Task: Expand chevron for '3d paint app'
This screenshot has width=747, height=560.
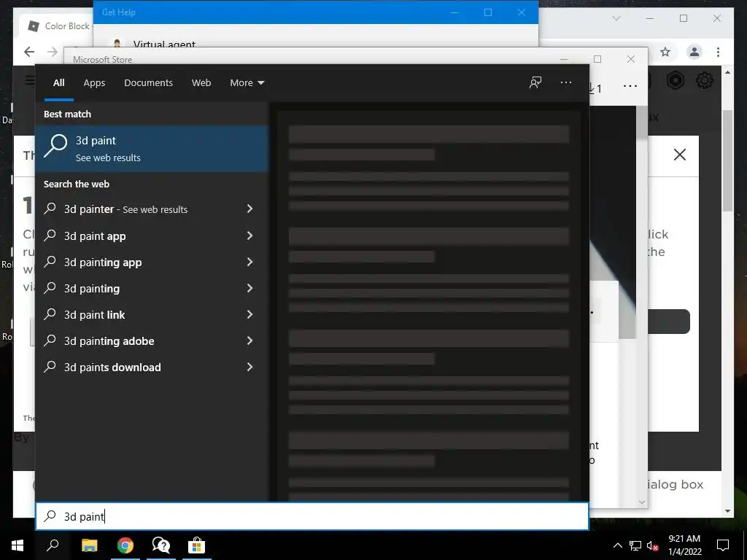Action: coord(249,236)
